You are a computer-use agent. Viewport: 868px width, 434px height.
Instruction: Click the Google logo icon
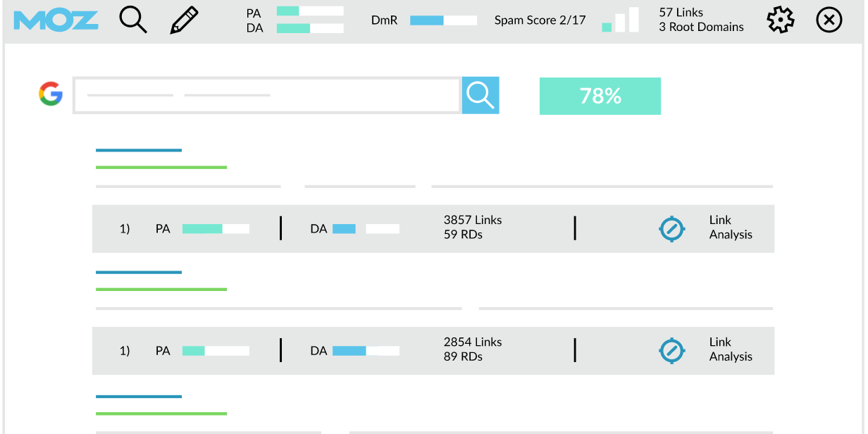[51, 94]
